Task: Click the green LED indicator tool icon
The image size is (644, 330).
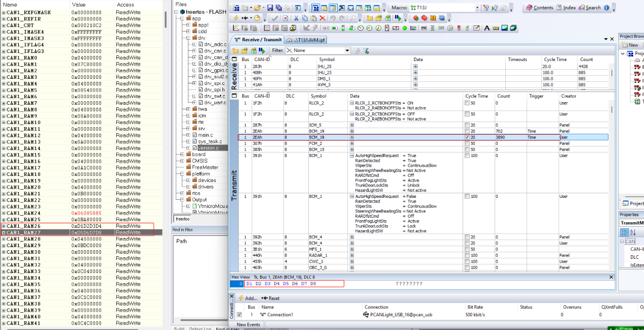Action: pyautogui.click(x=404, y=28)
